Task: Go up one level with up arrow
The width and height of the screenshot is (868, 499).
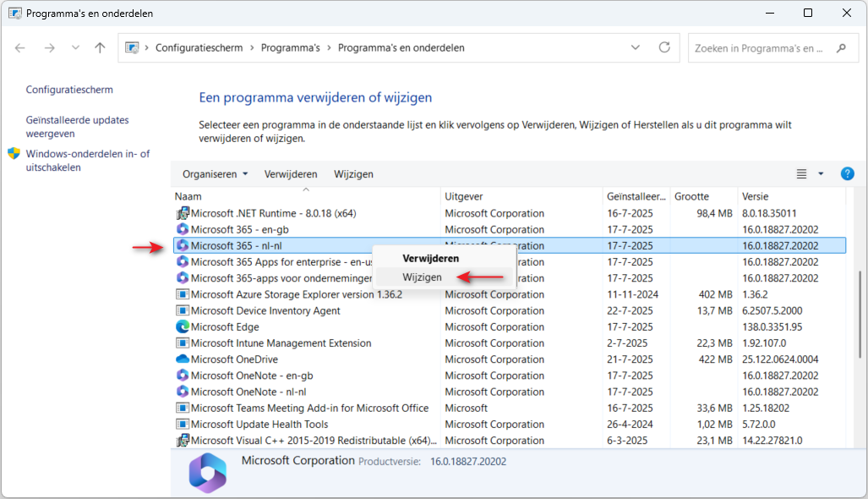Action: [x=100, y=48]
